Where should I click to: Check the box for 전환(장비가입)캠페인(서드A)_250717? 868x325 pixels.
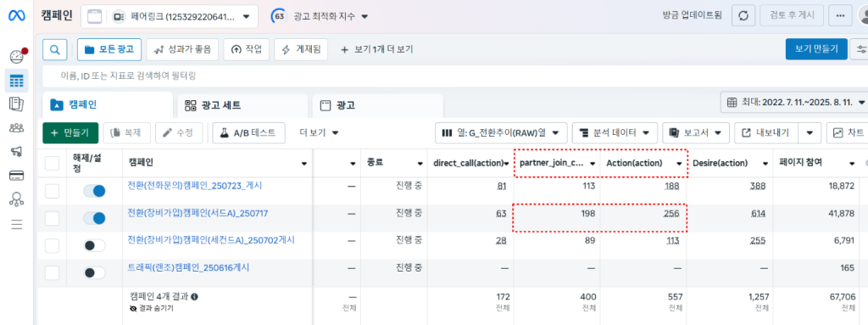pyautogui.click(x=52, y=219)
